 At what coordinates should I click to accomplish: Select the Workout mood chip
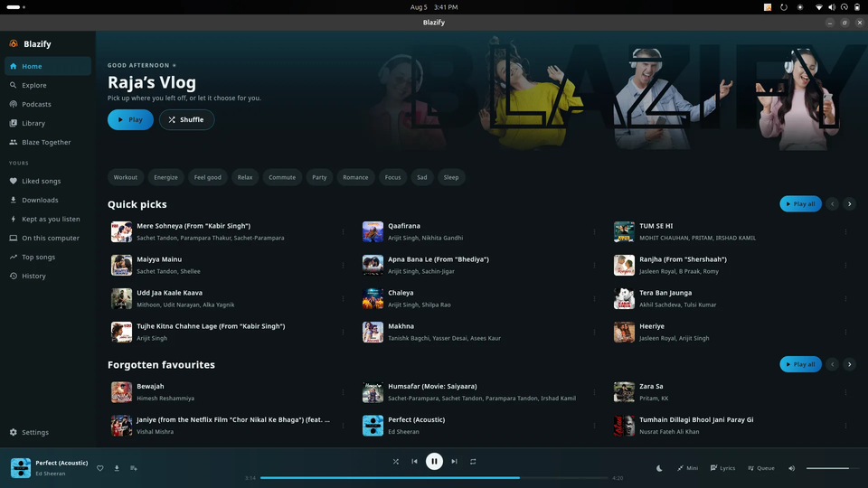(125, 177)
